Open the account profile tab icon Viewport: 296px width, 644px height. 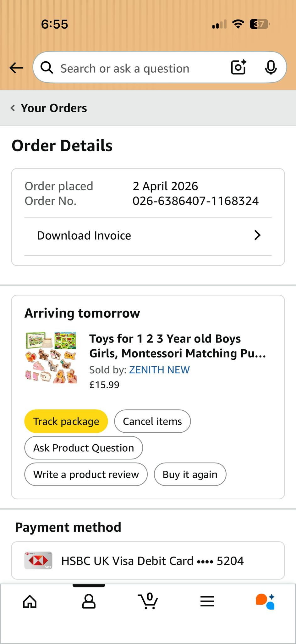coord(89,602)
